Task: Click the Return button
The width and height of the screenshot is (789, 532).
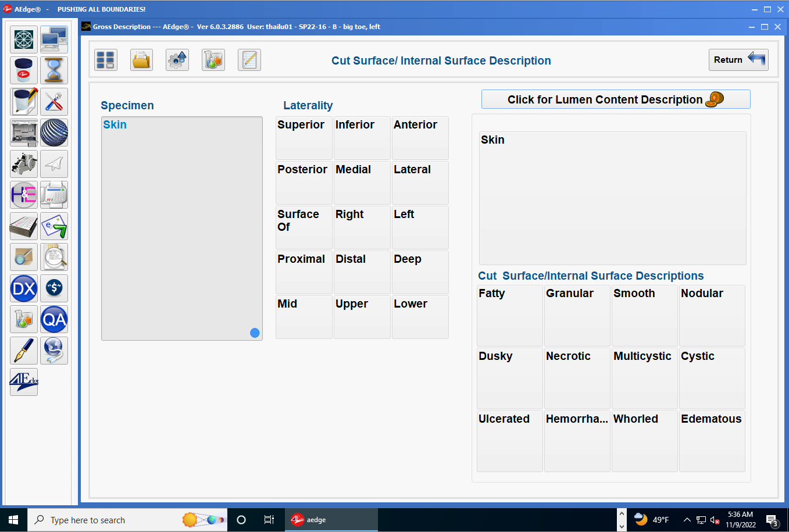Action: [x=738, y=60]
